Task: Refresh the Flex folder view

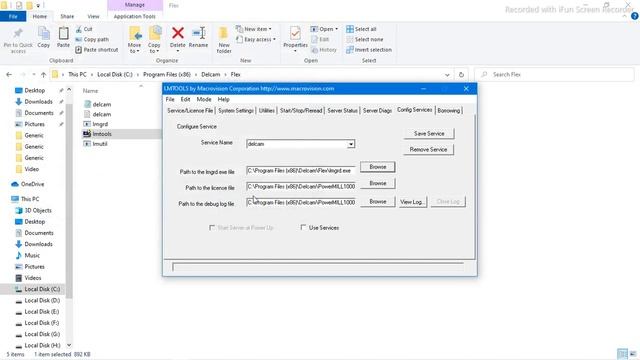Action: coord(461,75)
